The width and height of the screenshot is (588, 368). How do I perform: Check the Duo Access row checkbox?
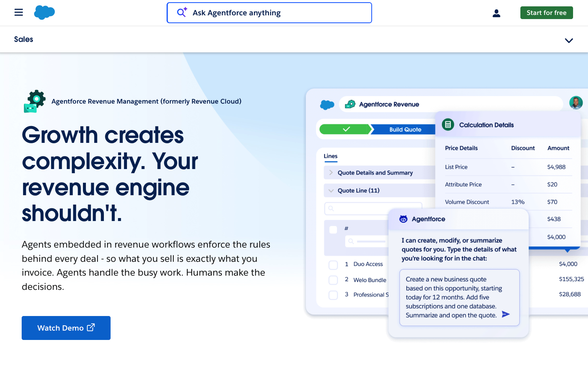tap(333, 265)
